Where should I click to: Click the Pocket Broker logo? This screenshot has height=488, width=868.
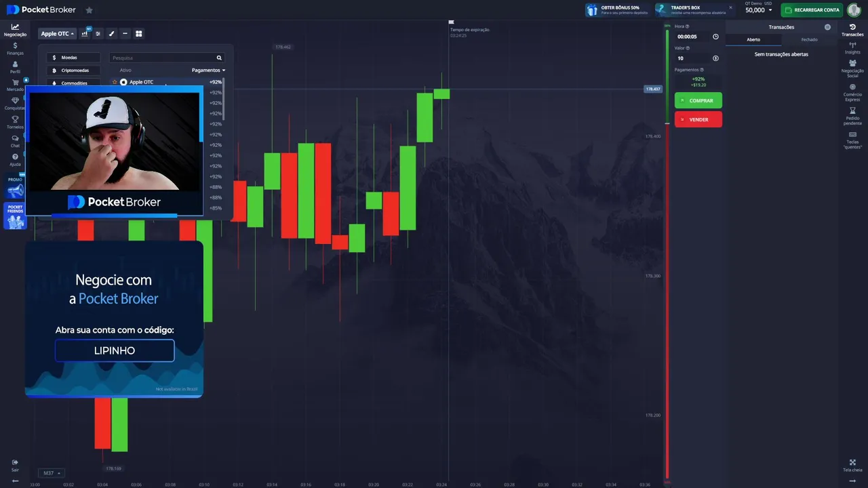coord(41,10)
